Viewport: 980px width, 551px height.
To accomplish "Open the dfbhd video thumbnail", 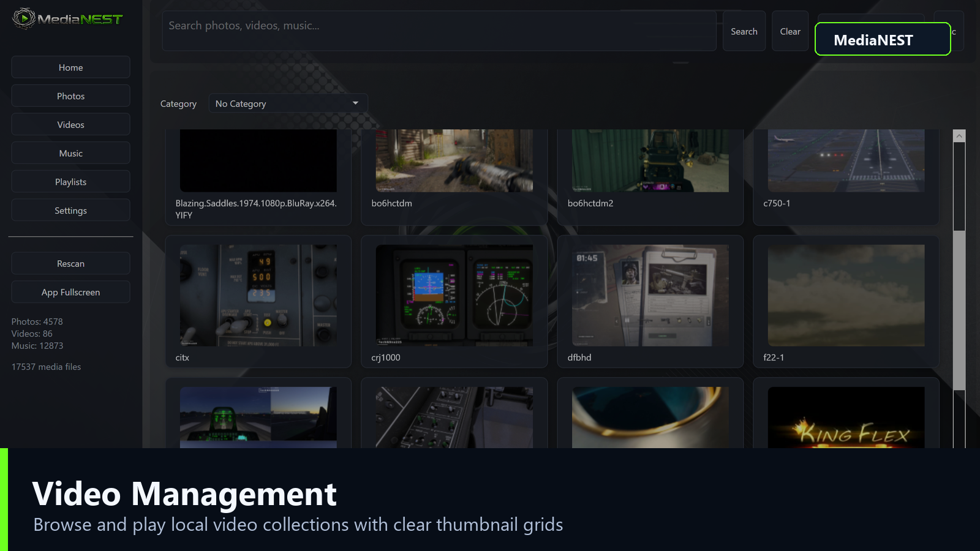I will (x=650, y=296).
